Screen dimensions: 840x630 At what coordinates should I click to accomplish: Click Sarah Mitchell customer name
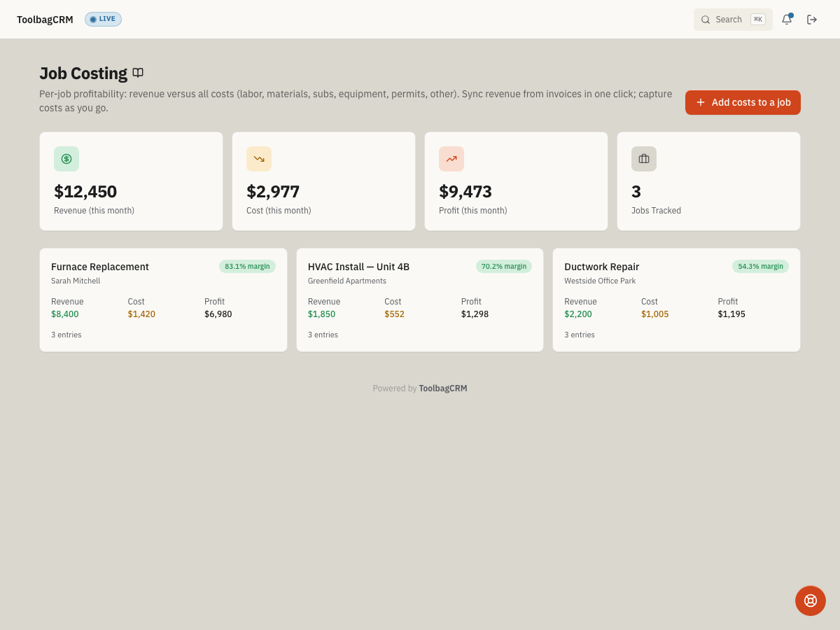tap(76, 281)
